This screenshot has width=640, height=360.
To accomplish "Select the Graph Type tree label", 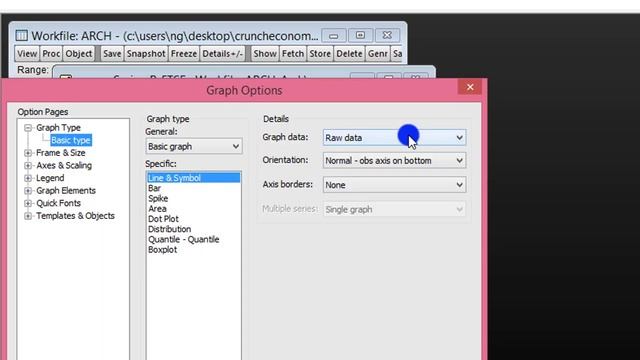I will [x=58, y=128].
